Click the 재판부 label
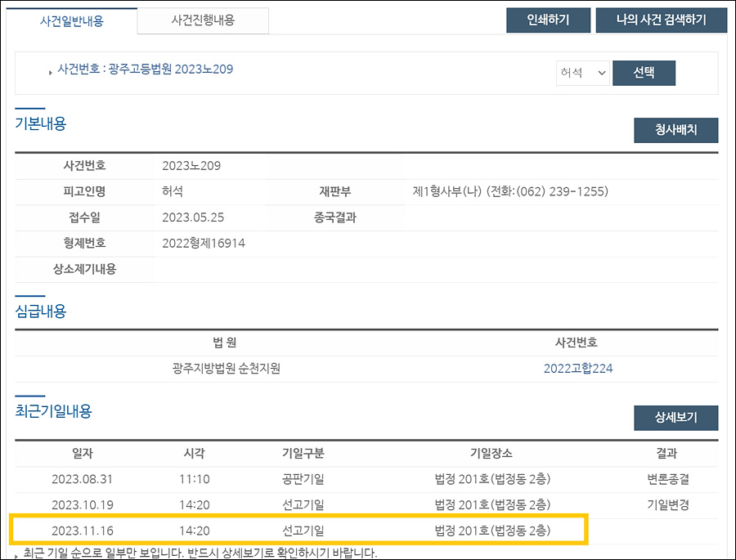The image size is (736, 560). (334, 191)
